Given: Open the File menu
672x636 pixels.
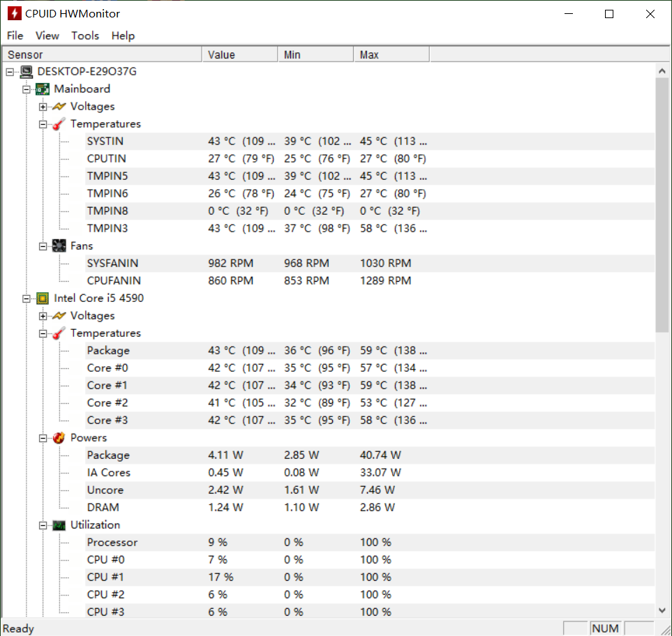Looking at the screenshot, I should coord(15,36).
